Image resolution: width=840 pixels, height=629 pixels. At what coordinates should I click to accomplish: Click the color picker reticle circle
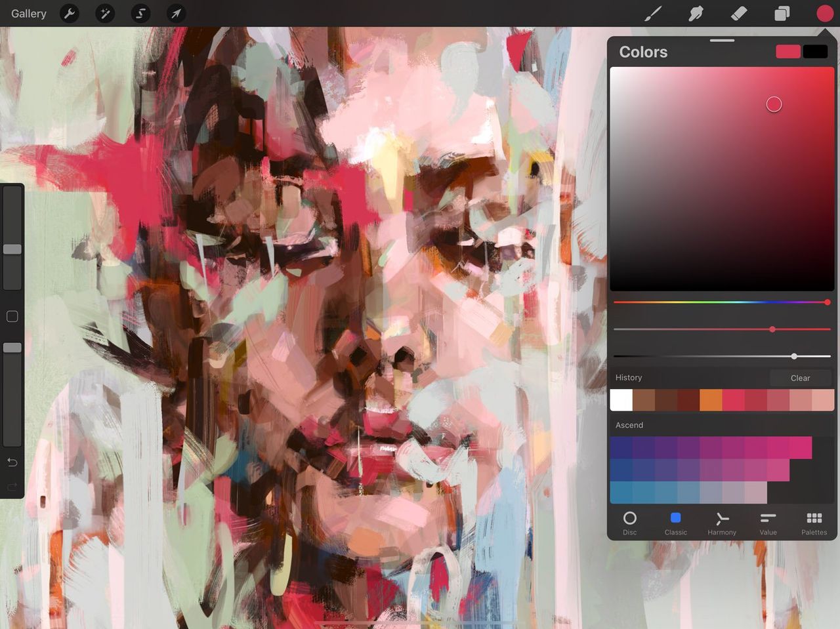[x=774, y=104]
